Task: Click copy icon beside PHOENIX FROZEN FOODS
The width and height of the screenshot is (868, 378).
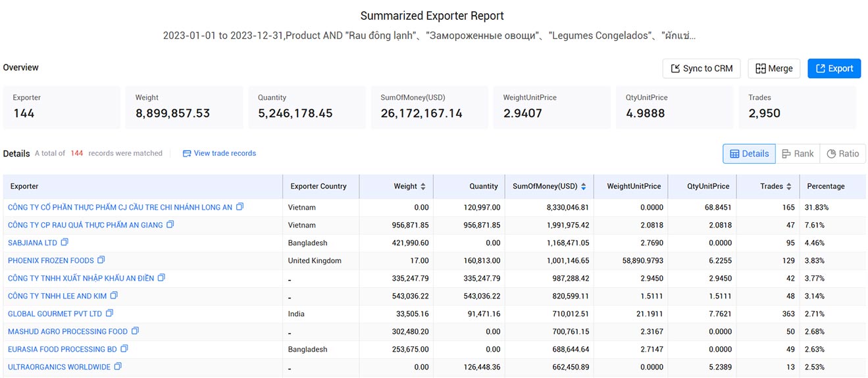Action: (101, 260)
